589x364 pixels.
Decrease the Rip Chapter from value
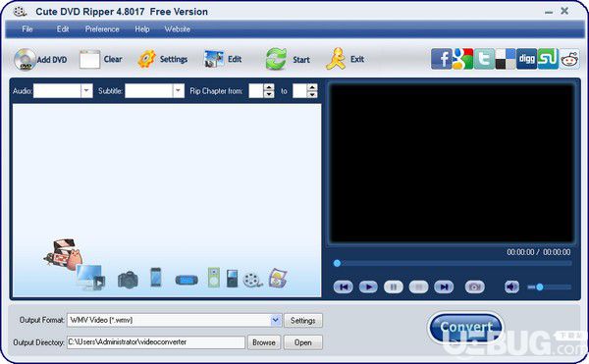click(269, 94)
